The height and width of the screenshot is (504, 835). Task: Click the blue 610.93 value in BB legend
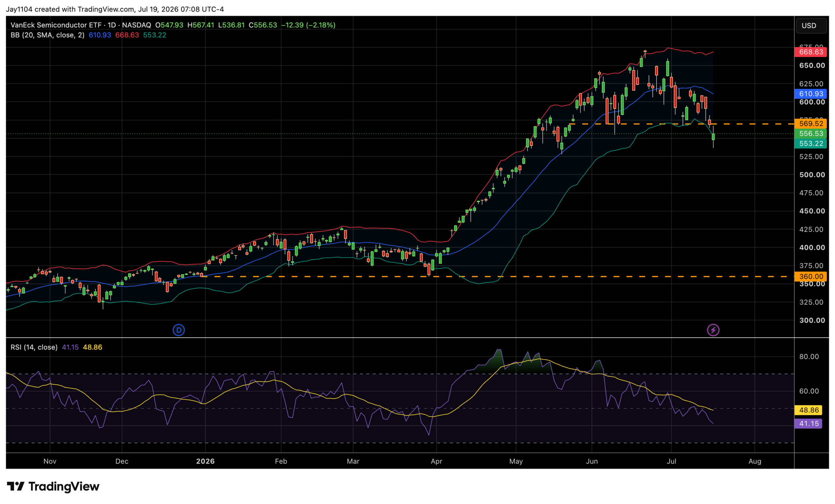[100, 35]
